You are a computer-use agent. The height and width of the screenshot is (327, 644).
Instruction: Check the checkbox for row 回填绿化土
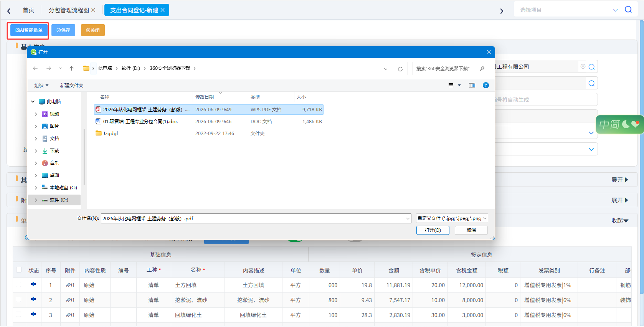(18, 314)
